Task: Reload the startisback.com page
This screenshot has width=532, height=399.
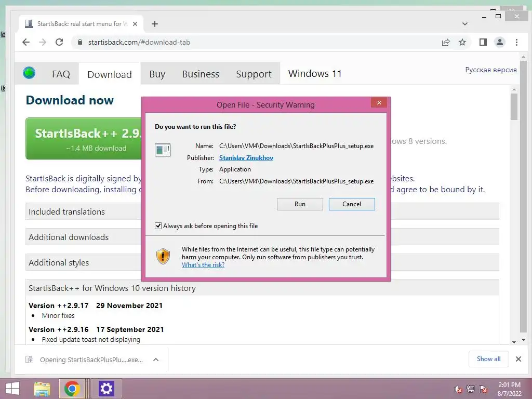Action: pyautogui.click(x=59, y=42)
